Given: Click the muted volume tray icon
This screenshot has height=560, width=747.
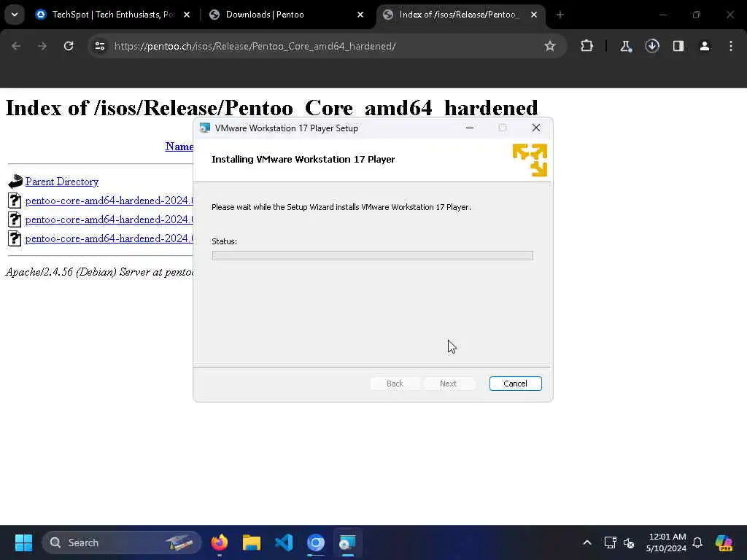Looking at the screenshot, I should (629, 542).
